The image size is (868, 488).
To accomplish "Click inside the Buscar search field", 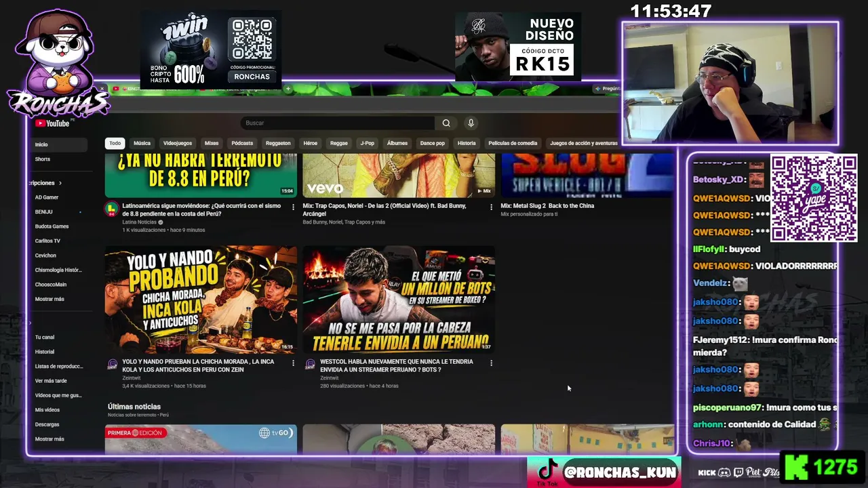I will point(338,123).
